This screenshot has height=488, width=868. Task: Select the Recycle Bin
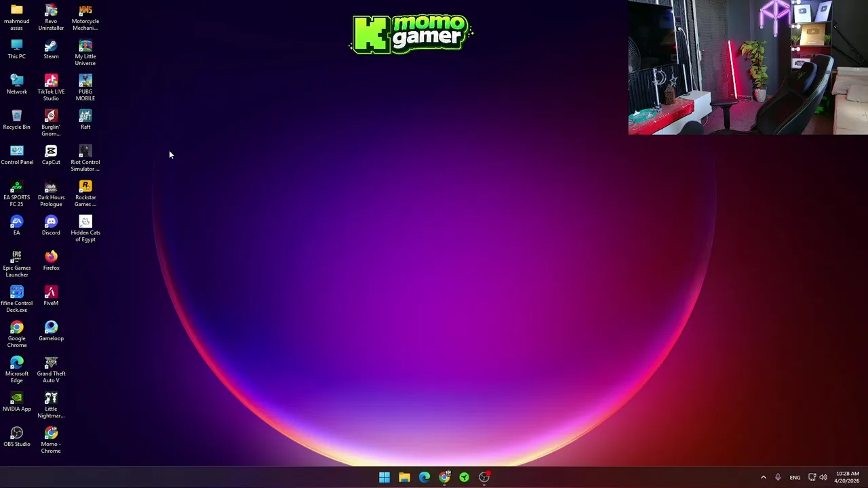coord(16,120)
